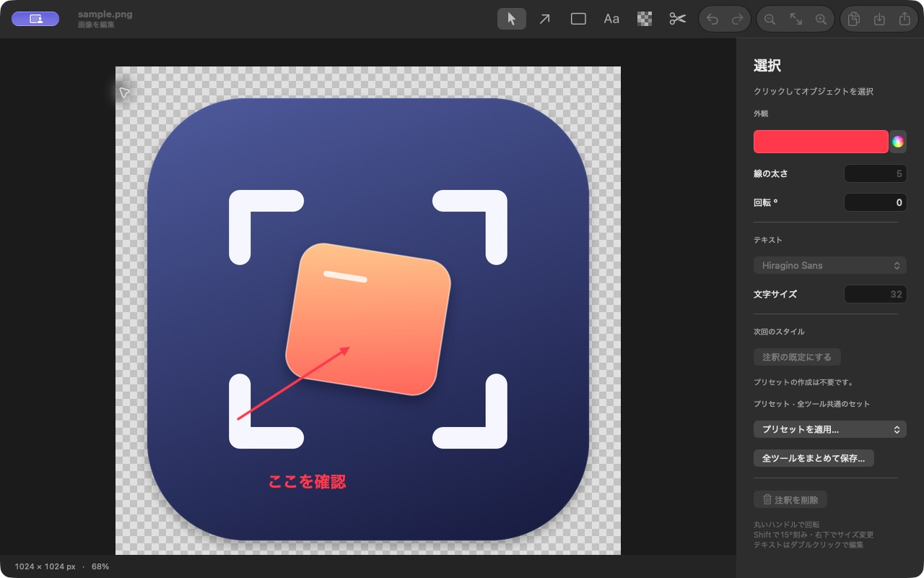This screenshot has width=924, height=578.
Task: Open the share menu
Action: pyautogui.click(x=905, y=20)
